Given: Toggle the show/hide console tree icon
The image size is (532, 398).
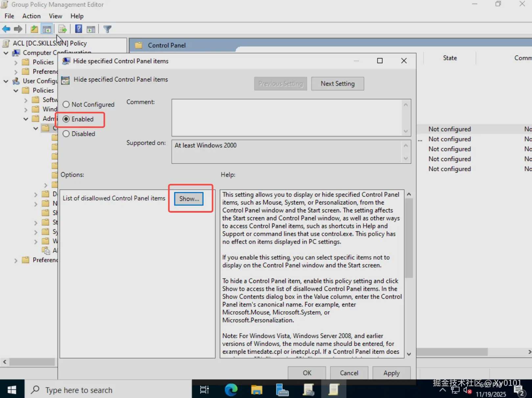Looking at the screenshot, I should 47,29.
